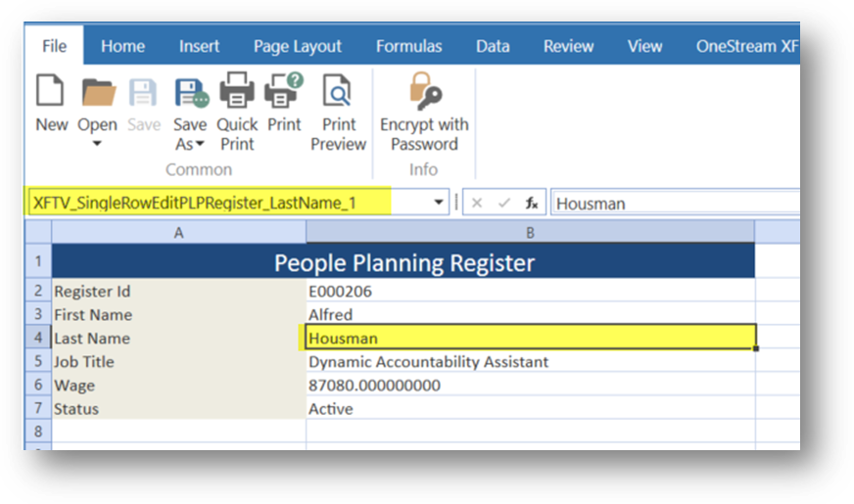Click the insert function fx icon
The image size is (854, 504).
coord(531,203)
